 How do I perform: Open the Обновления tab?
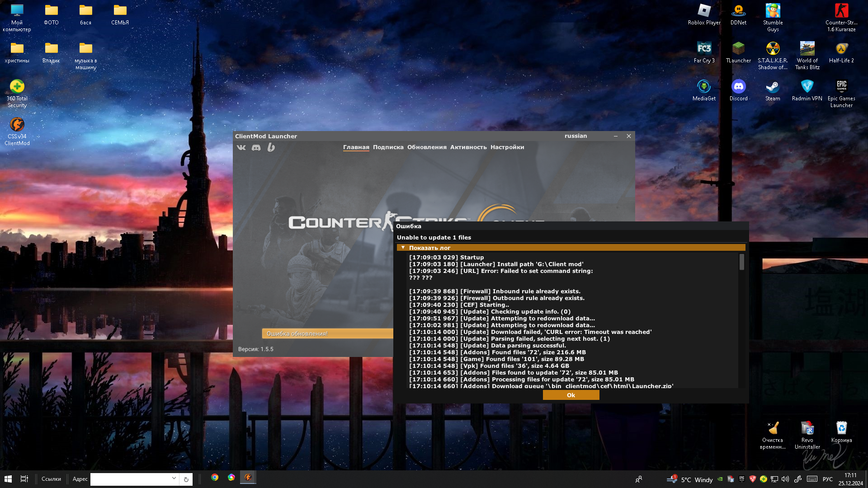coord(427,147)
